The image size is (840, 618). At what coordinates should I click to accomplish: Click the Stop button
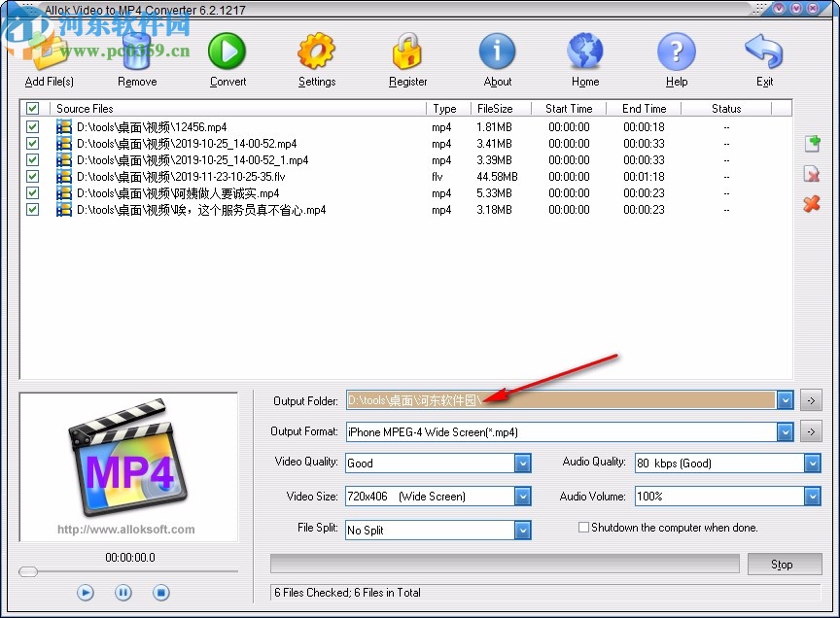(785, 564)
